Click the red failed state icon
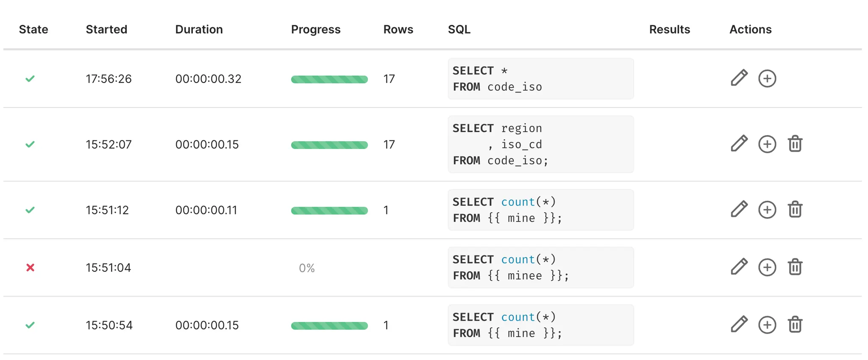 tap(30, 268)
